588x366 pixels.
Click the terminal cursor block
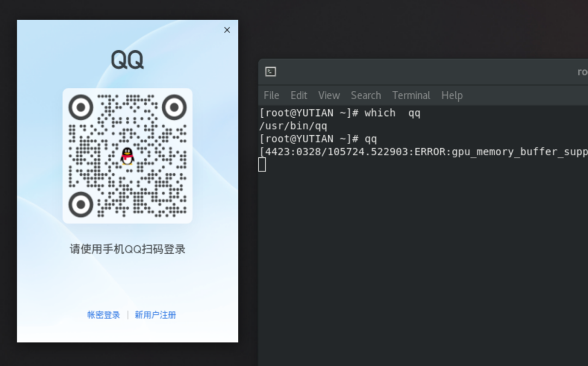[262, 164]
